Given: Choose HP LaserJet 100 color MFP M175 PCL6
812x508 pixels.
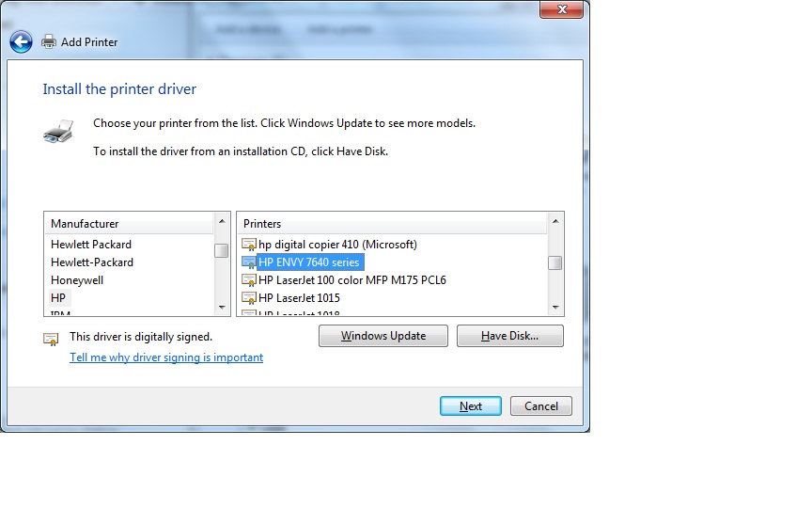Looking at the screenshot, I should (x=352, y=280).
